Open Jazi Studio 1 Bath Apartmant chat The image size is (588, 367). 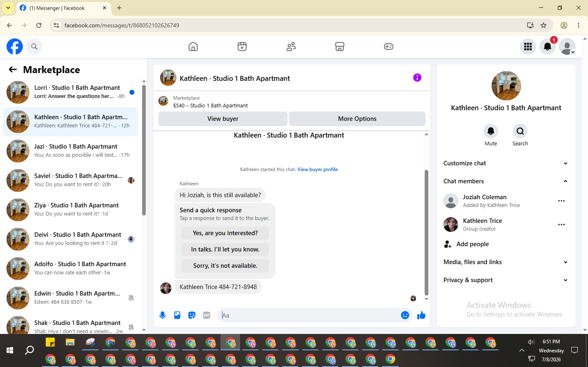coord(71,151)
